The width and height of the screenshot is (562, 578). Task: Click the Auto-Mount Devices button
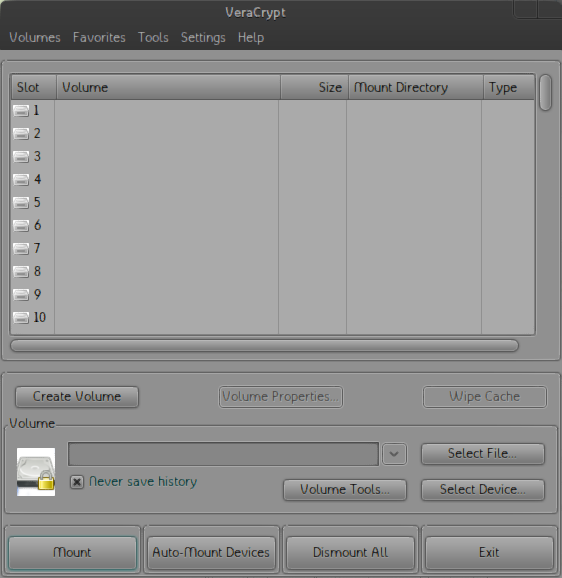click(x=211, y=552)
